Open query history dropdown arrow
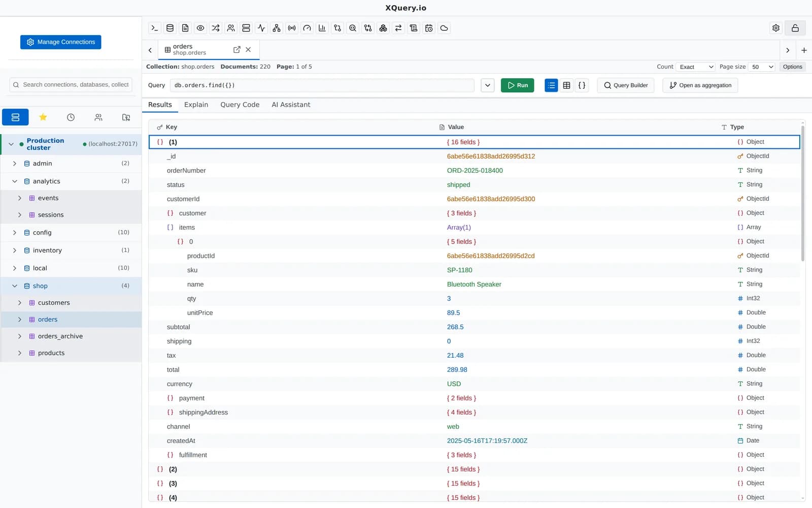 [x=487, y=85]
